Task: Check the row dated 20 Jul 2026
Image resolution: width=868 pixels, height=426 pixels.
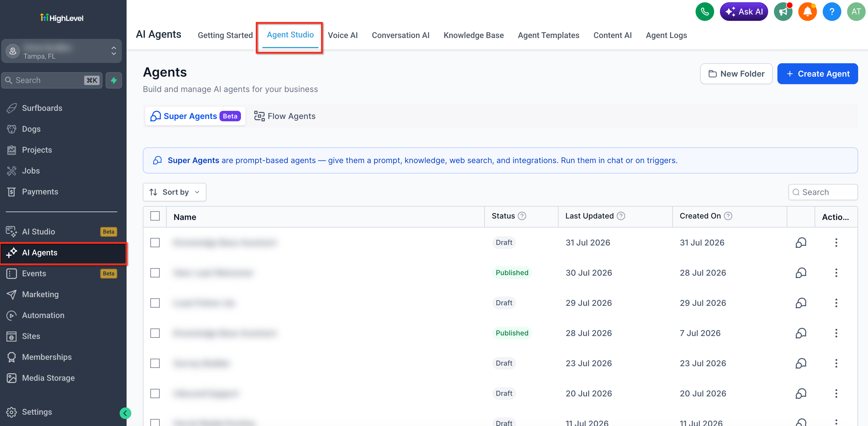Action: point(155,393)
